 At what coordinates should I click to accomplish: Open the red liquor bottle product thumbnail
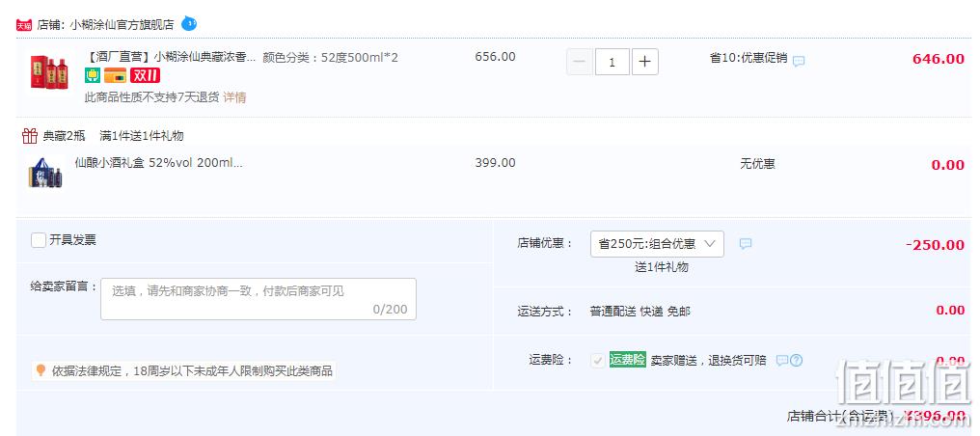click(49, 71)
